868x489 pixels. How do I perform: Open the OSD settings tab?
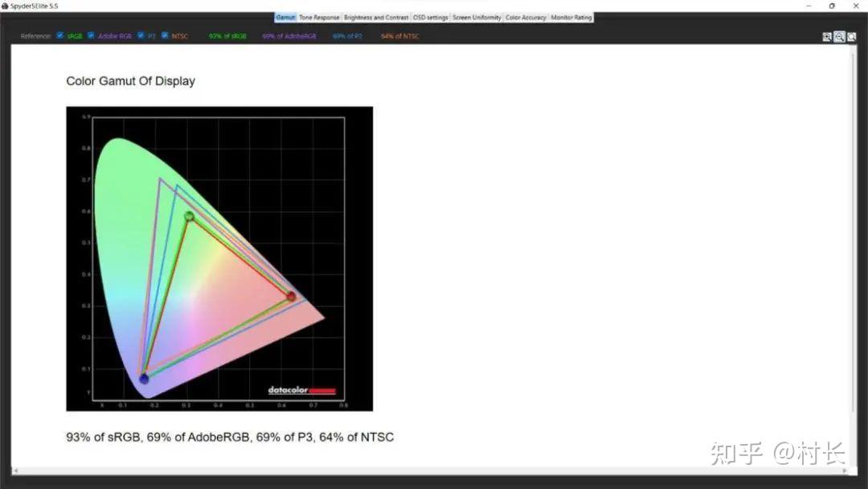coord(430,18)
